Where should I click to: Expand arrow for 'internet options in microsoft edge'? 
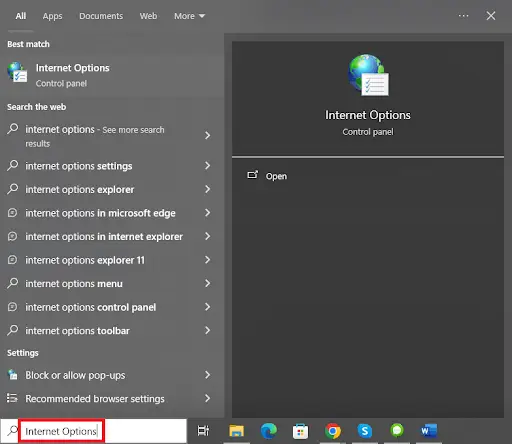pos(207,213)
